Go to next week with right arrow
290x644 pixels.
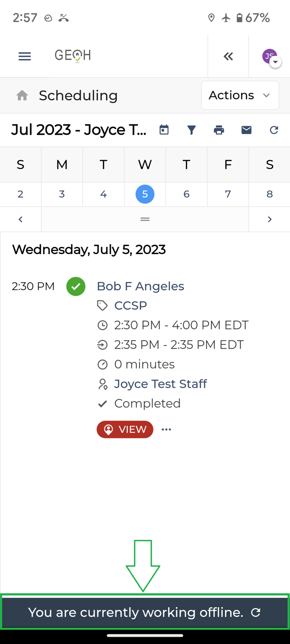tap(270, 219)
